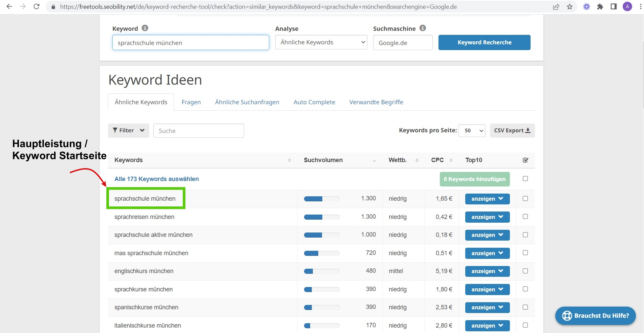Click the share page icon in address bar

coord(556,7)
